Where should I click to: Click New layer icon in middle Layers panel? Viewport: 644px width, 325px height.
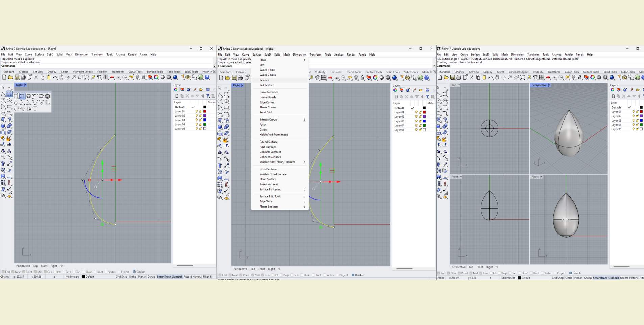coord(396,96)
